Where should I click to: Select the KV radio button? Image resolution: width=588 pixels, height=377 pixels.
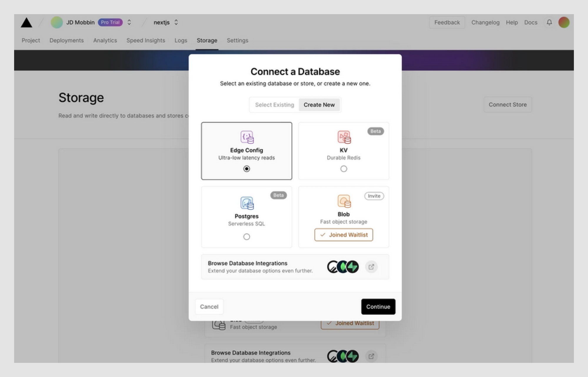coord(344,169)
